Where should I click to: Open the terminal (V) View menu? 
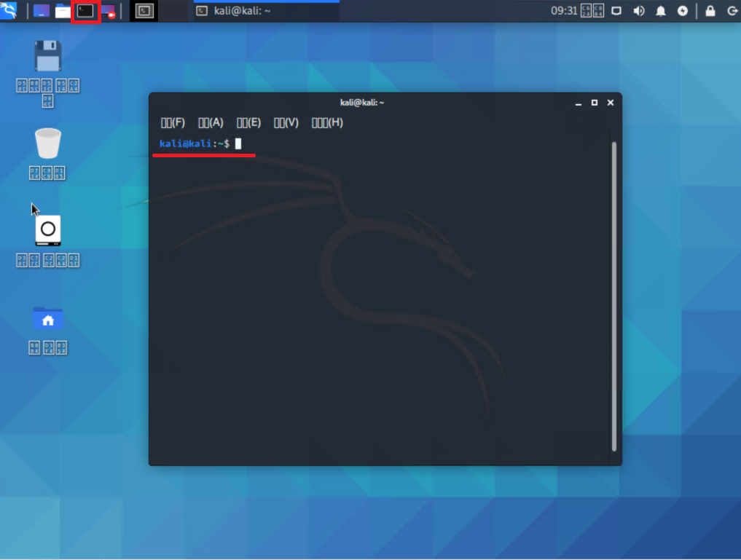286,123
